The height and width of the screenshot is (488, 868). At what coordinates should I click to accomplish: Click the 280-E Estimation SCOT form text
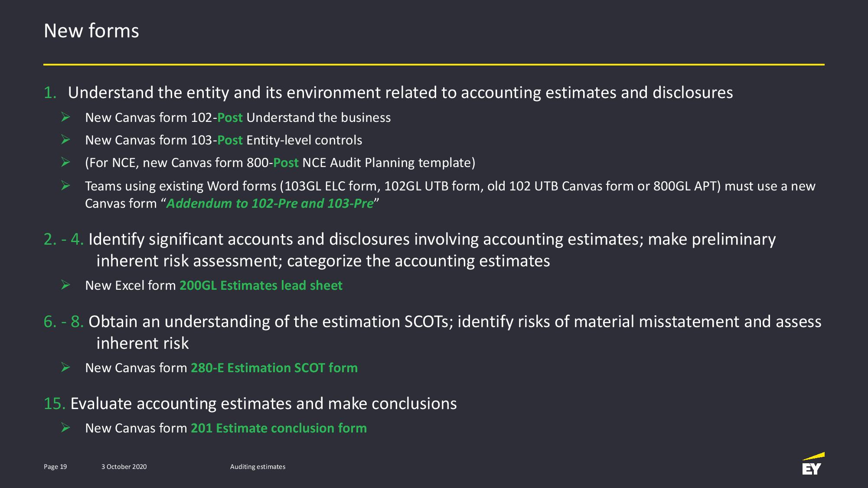(x=274, y=368)
